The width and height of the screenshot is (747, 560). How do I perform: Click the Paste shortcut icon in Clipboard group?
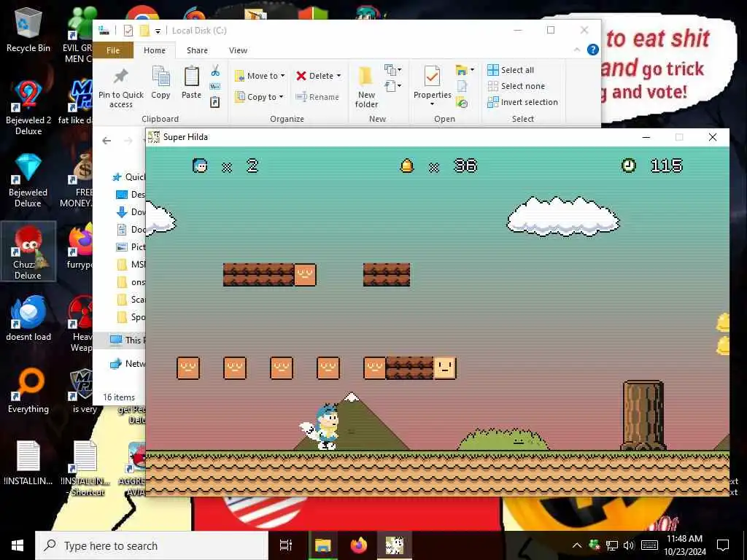coord(215,102)
